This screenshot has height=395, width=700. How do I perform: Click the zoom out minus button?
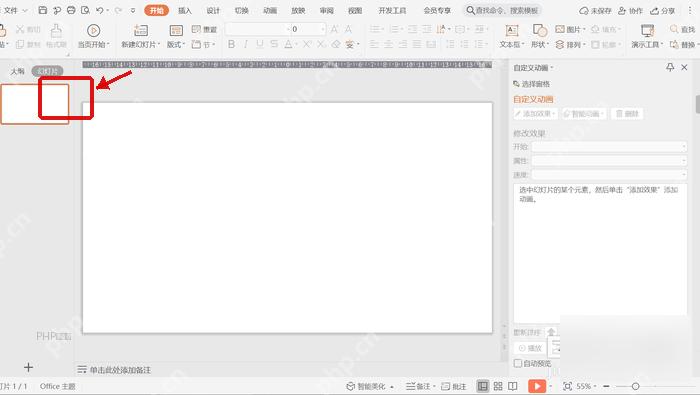[606, 386]
